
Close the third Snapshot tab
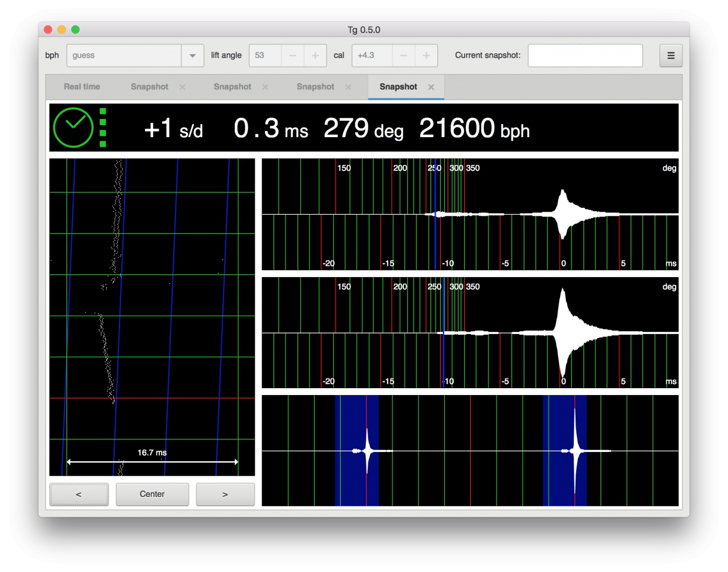pyautogui.click(x=349, y=87)
